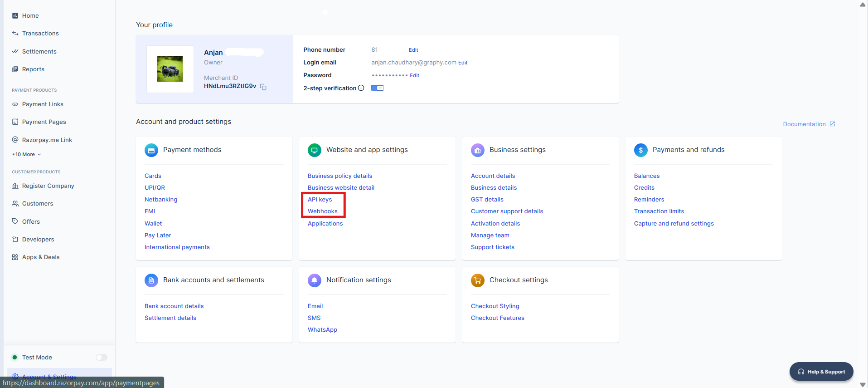Click the Website and app settings icon
The width and height of the screenshot is (868, 388).
(x=314, y=150)
